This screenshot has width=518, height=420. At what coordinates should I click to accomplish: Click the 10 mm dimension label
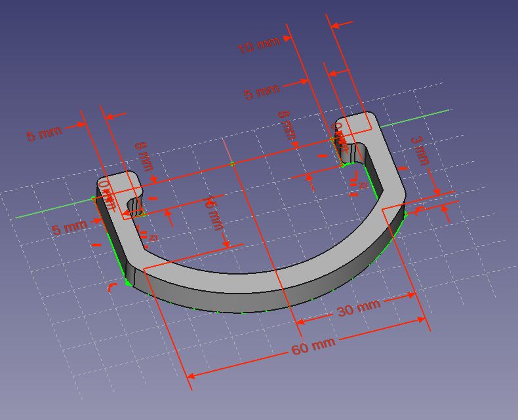pos(258,45)
